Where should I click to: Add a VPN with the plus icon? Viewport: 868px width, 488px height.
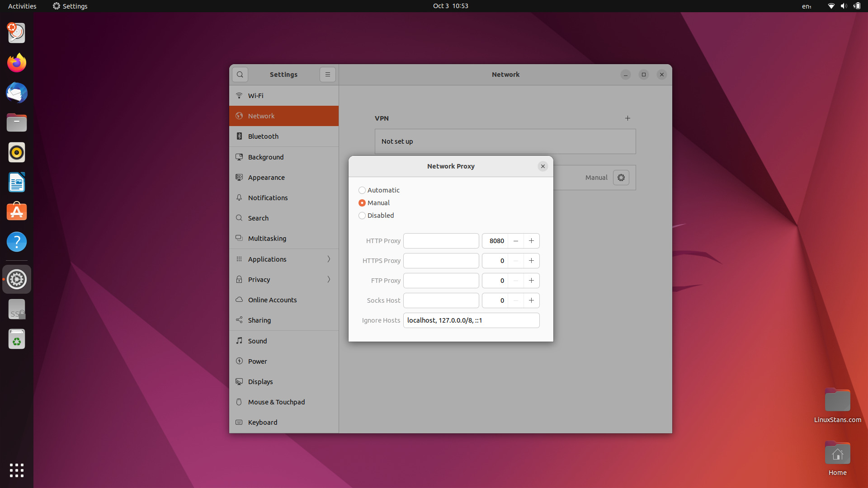(x=627, y=118)
